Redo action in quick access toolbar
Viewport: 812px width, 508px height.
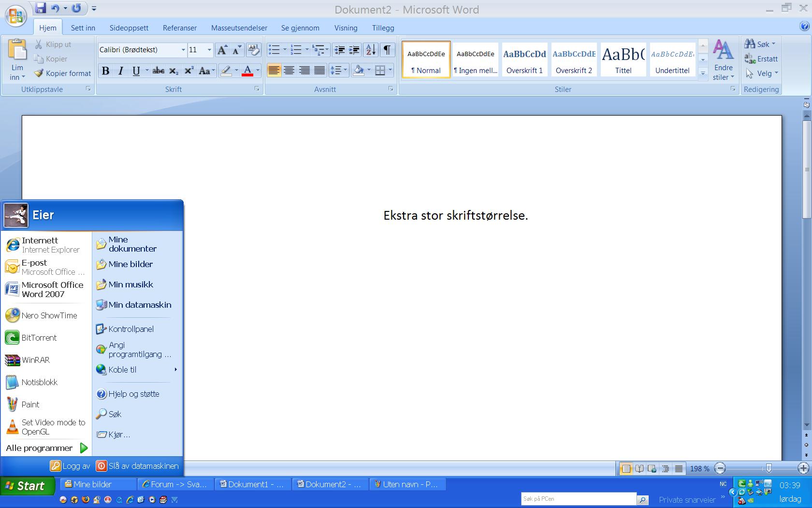pos(76,8)
